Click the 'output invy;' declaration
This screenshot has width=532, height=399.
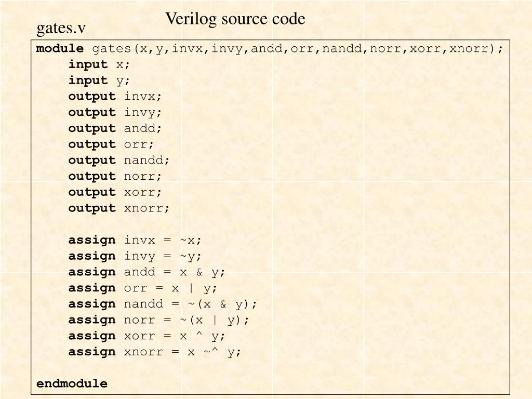[x=115, y=113]
